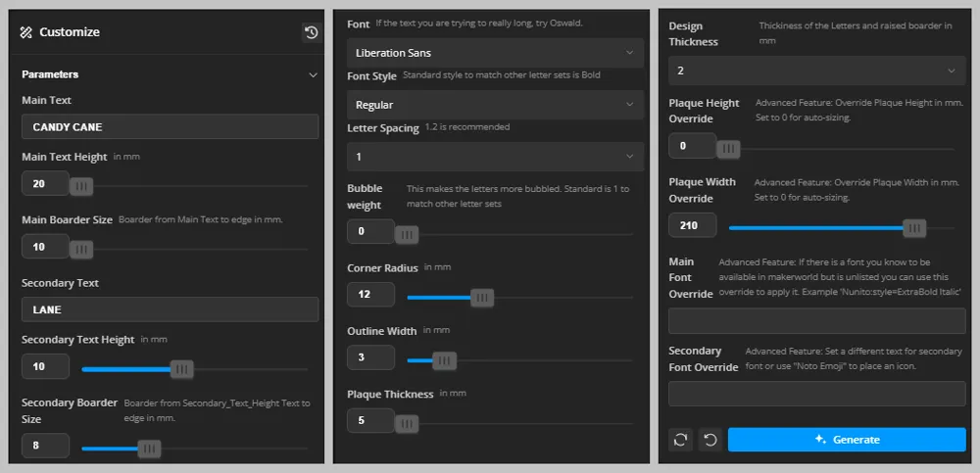Click the Plaque Height Override slider handle
Viewport: 980px width, 473px height.
tap(728, 149)
